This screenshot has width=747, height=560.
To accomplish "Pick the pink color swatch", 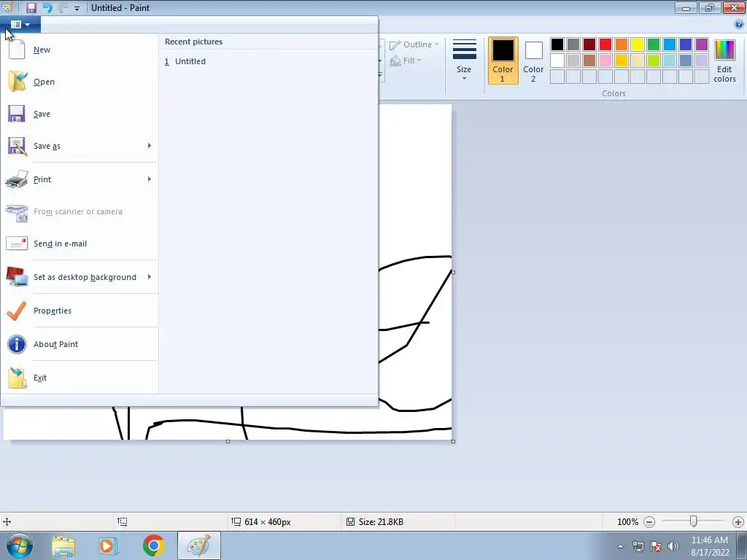I will coord(605,61).
